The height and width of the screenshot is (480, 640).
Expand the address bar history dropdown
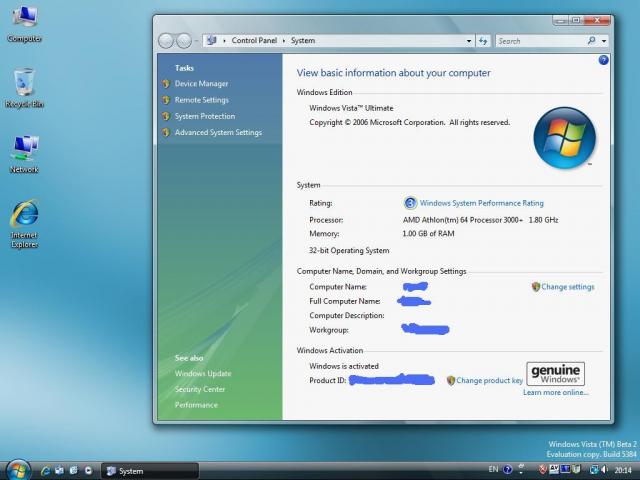469,40
